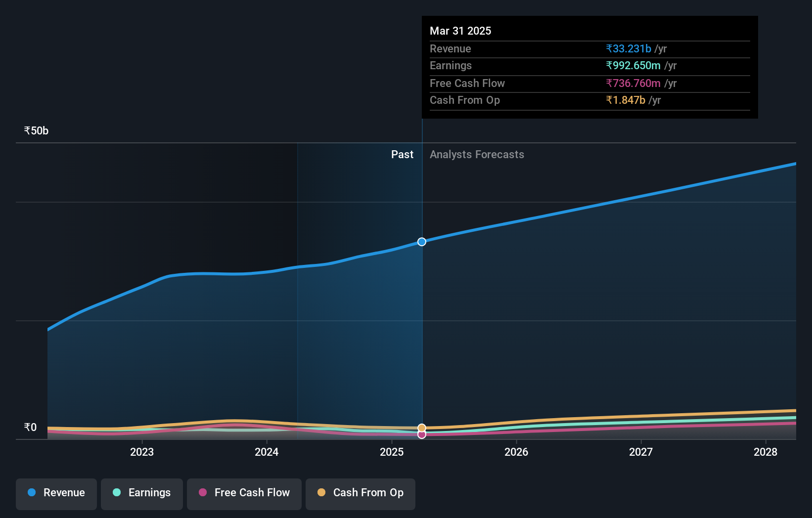Select the 2024 x-axis label

pyautogui.click(x=267, y=452)
